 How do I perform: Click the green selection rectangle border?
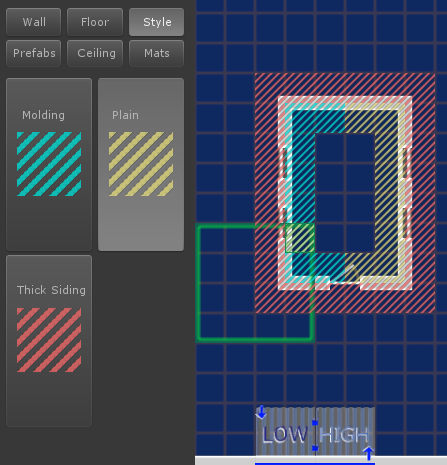pos(199,283)
